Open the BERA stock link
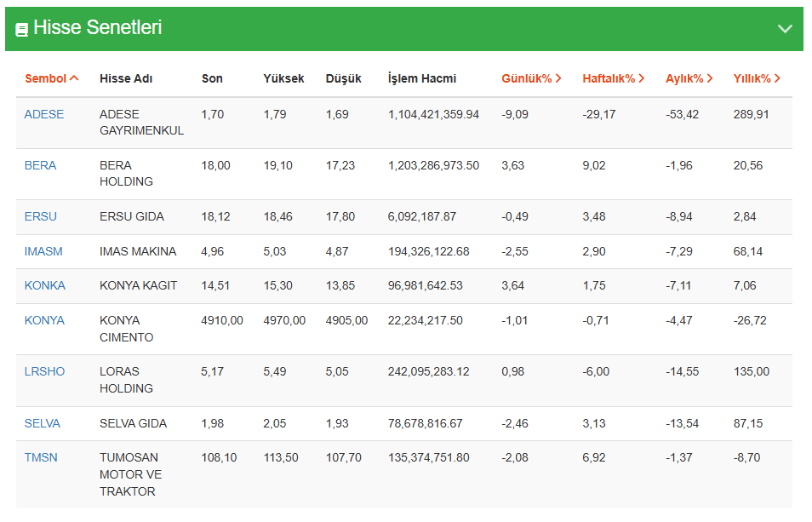The image size is (812, 522). [40, 165]
